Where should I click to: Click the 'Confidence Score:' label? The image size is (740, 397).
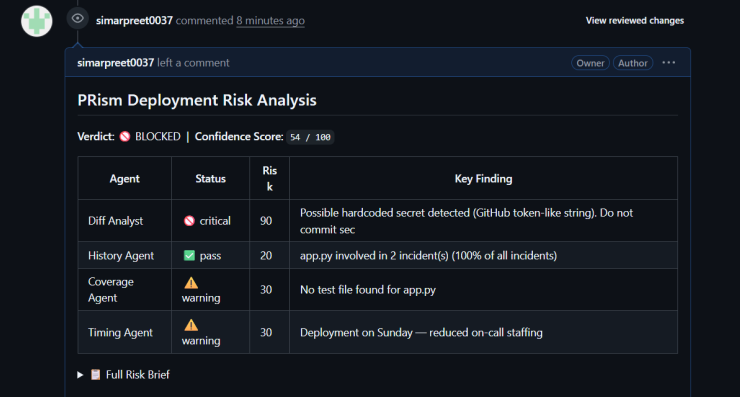239,136
